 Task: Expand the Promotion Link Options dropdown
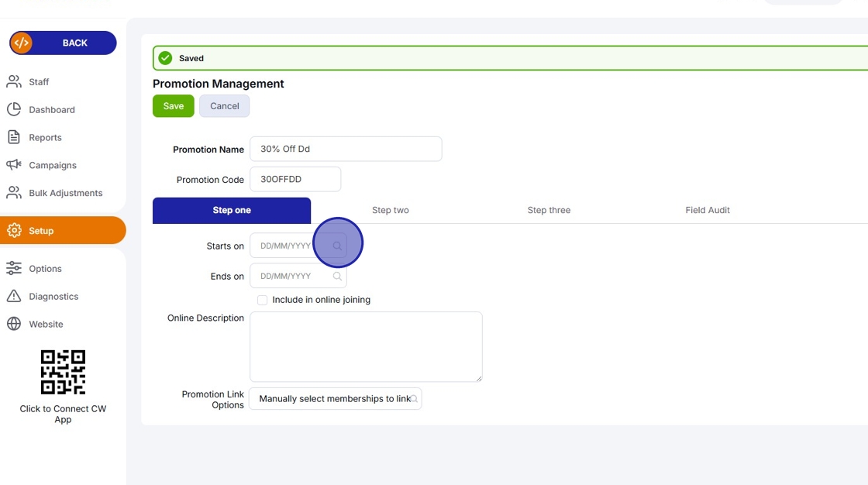point(336,399)
